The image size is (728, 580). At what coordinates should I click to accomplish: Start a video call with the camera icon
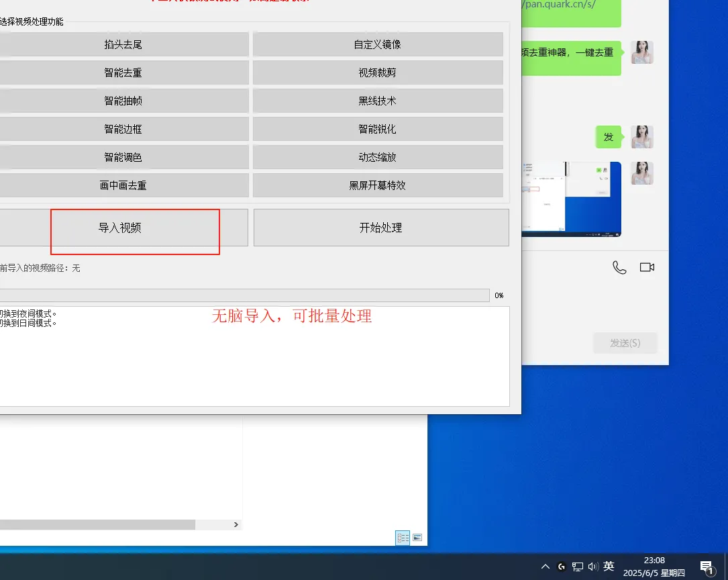click(x=646, y=267)
